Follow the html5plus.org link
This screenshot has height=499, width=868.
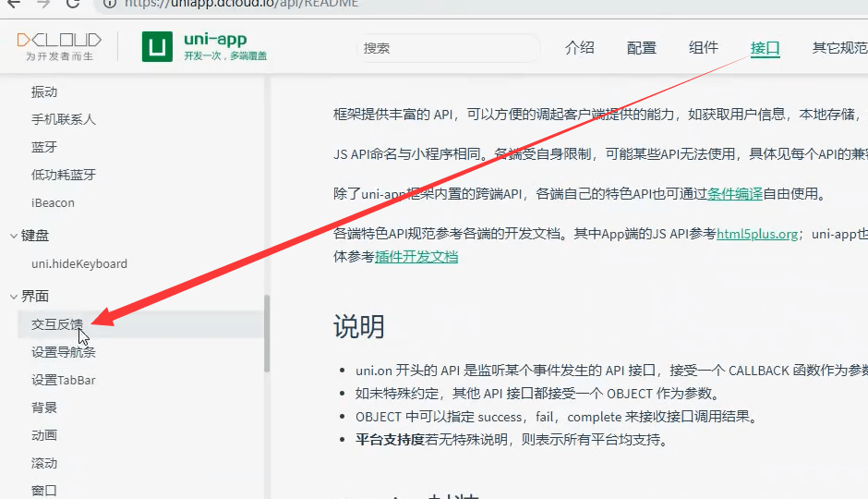(x=757, y=234)
